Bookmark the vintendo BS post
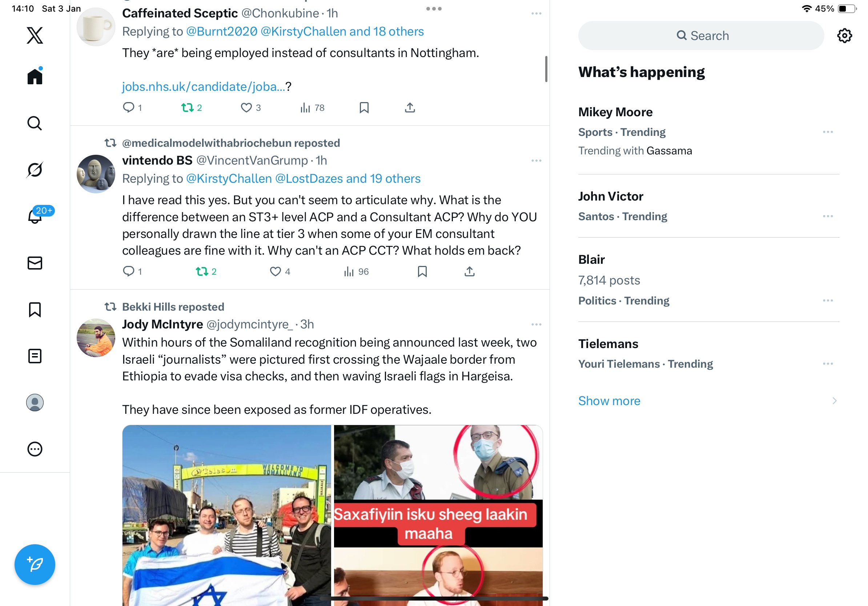 [x=422, y=271]
